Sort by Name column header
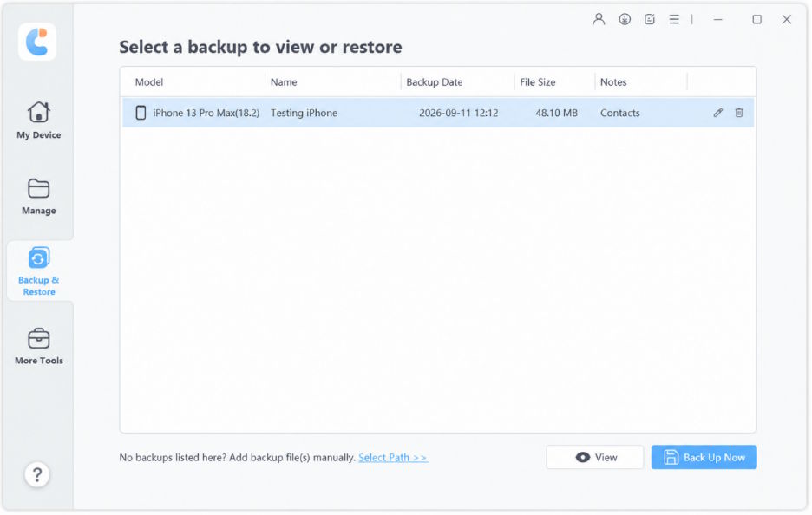The height and width of the screenshot is (515, 812). (x=284, y=81)
